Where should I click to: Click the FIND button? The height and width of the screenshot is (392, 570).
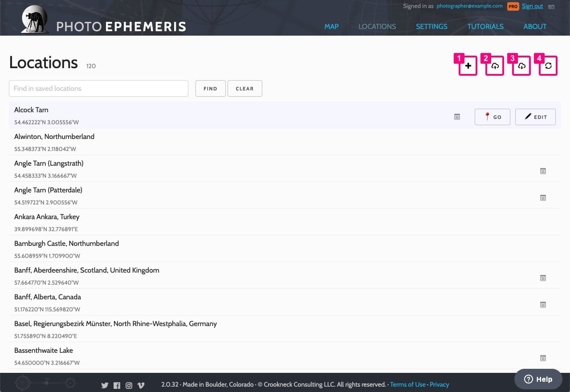(x=210, y=88)
